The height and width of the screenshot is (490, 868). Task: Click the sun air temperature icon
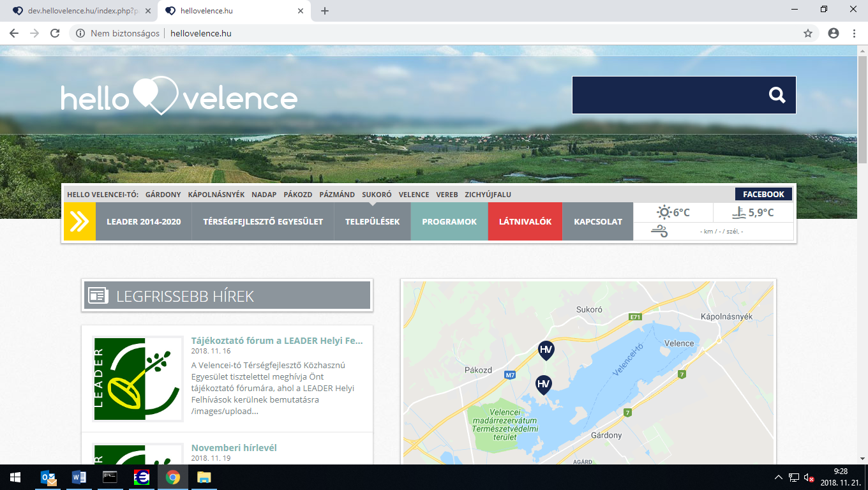pyautogui.click(x=664, y=212)
